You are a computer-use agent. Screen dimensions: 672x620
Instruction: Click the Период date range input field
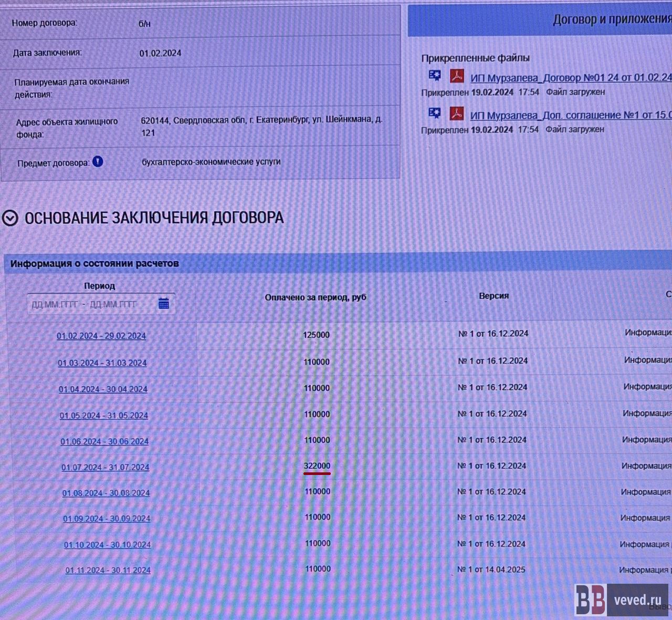point(89,304)
